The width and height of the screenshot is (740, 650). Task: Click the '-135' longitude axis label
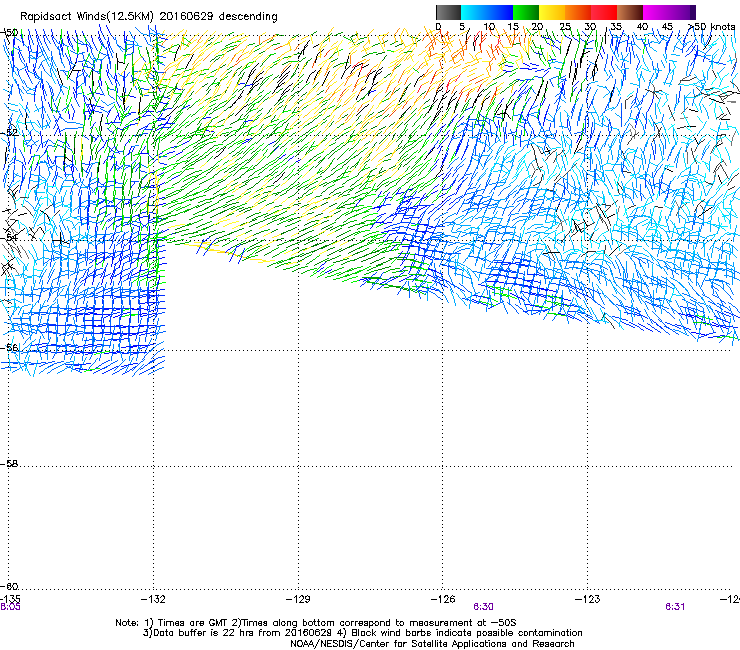(10, 599)
